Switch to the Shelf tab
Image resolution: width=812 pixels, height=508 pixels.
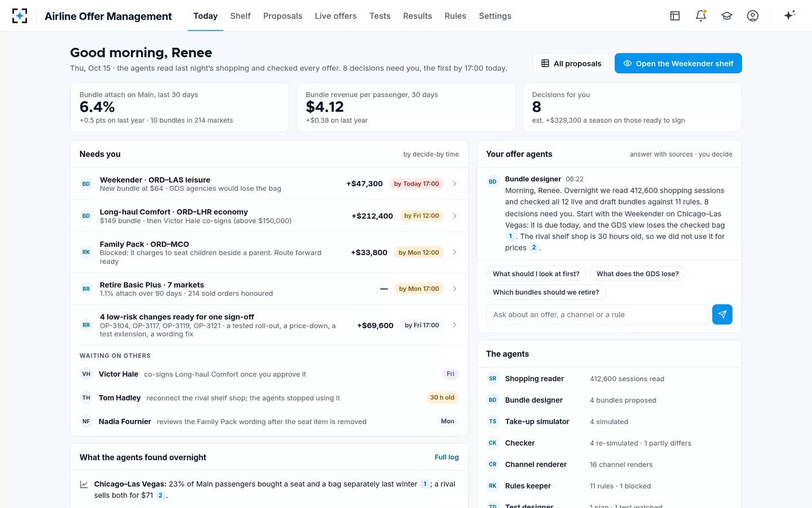(x=240, y=16)
